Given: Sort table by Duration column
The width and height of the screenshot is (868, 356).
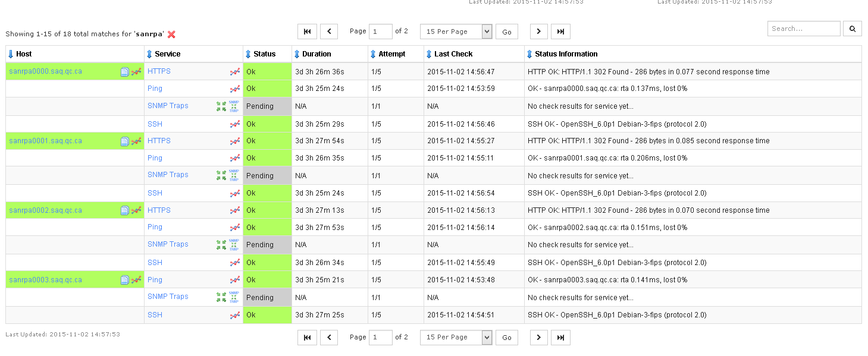Looking at the screenshot, I should 317,54.
